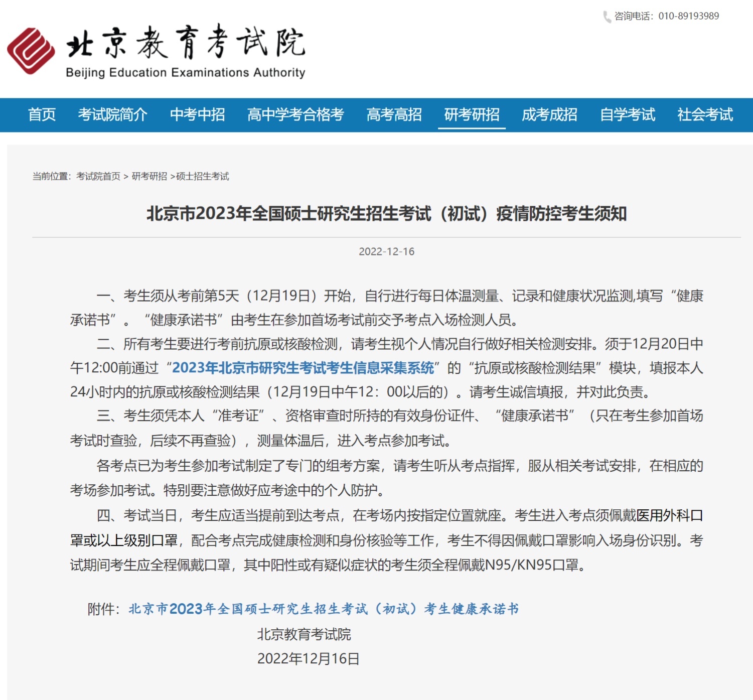Select the 研考研招 navigation tab

(472, 115)
